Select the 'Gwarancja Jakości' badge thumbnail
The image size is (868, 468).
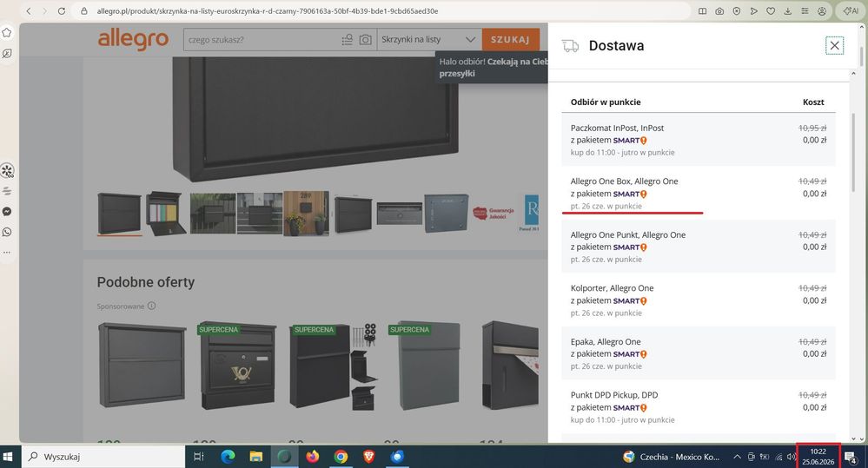click(x=494, y=214)
